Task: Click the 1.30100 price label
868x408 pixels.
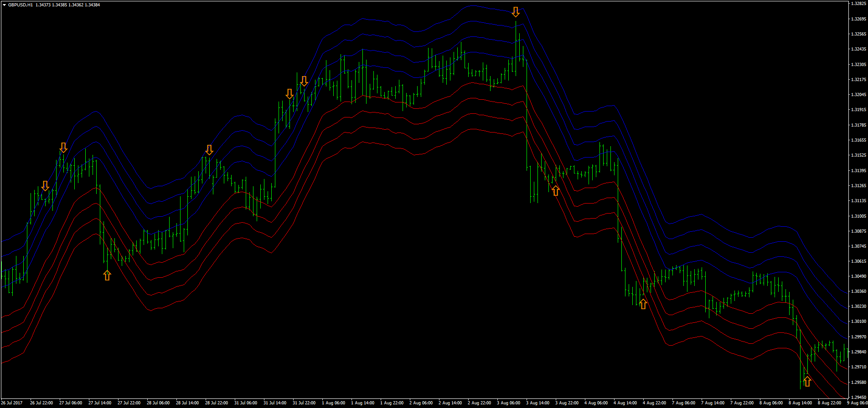Action: pos(858,321)
